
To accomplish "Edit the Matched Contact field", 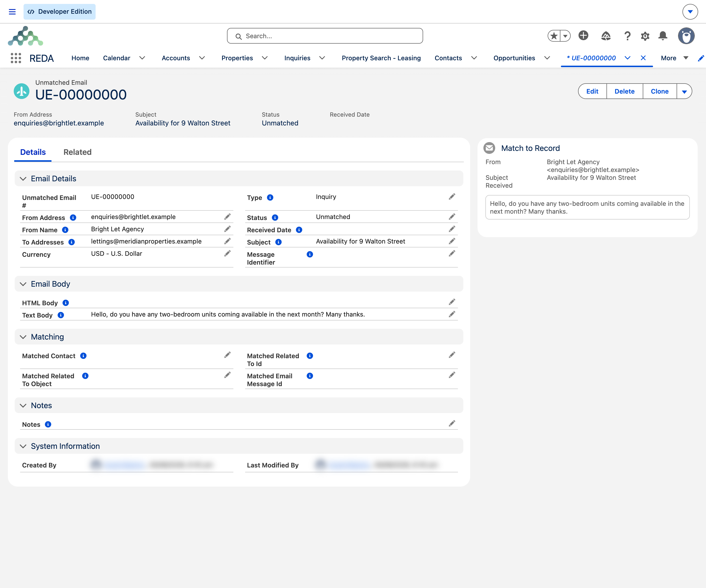I will 227,355.
